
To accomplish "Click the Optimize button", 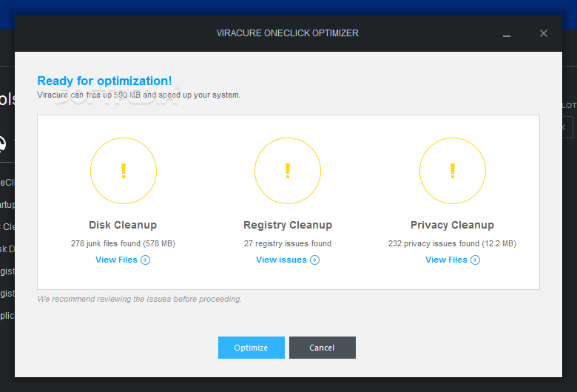I will pos(252,348).
